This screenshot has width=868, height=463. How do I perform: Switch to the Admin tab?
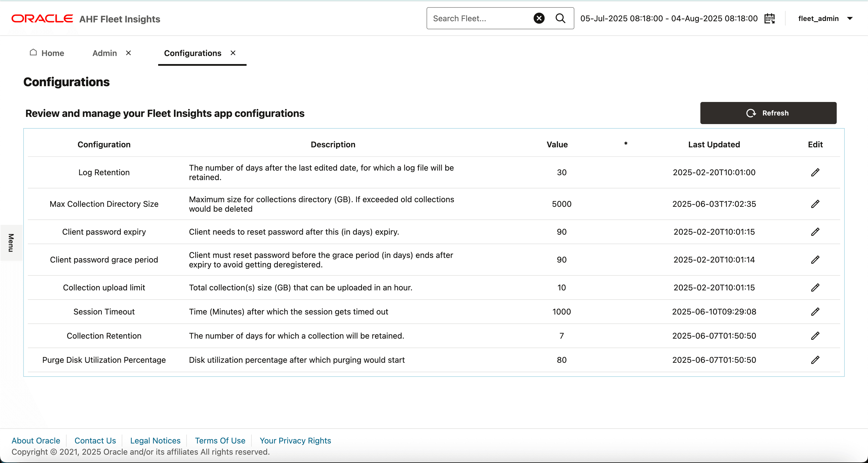click(x=104, y=53)
